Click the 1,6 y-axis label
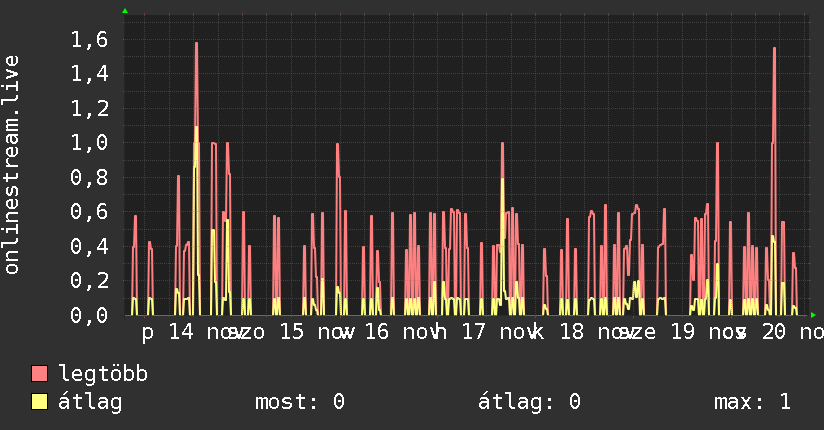Image resolution: width=824 pixels, height=430 pixels. point(89,39)
